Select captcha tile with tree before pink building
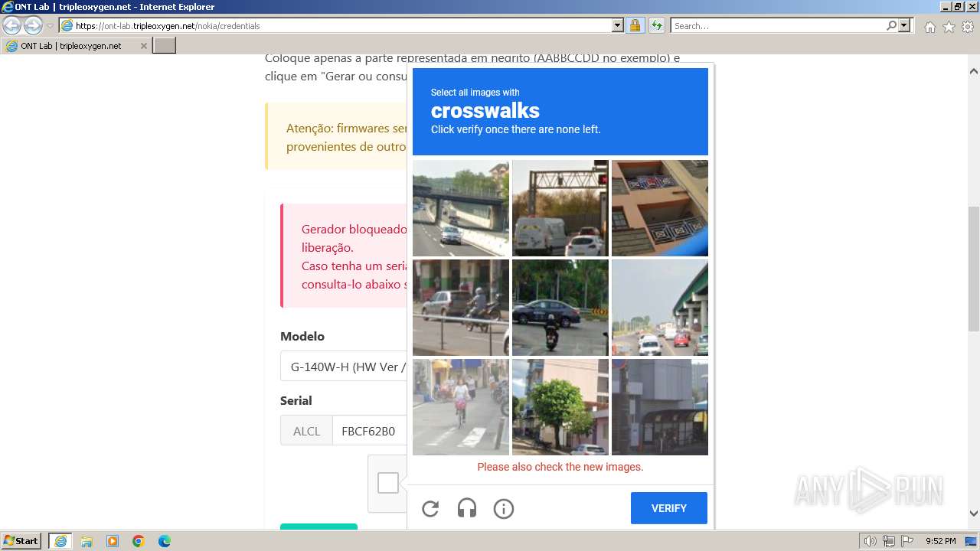This screenshot has height=551, width=980. click(560, 407)
